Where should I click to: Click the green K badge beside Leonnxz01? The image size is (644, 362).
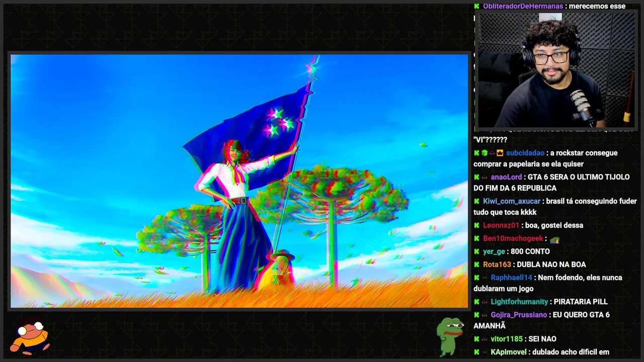476,225
